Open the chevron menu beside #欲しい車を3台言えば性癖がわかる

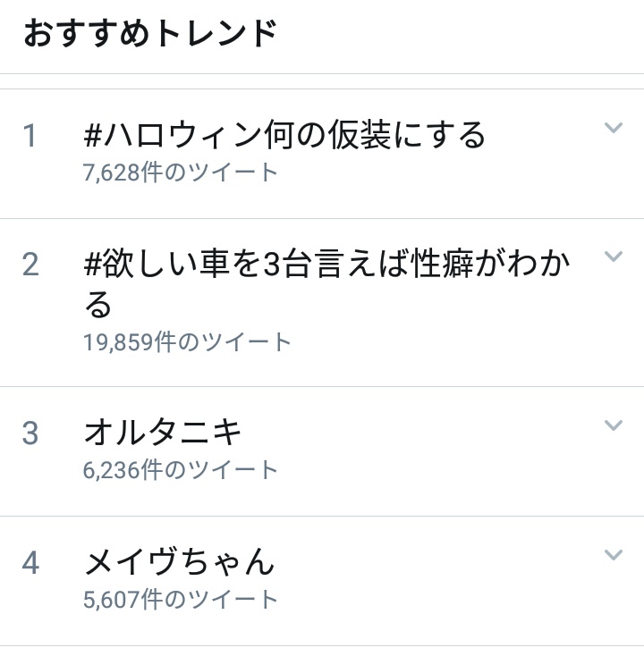[x=613, y=257]
